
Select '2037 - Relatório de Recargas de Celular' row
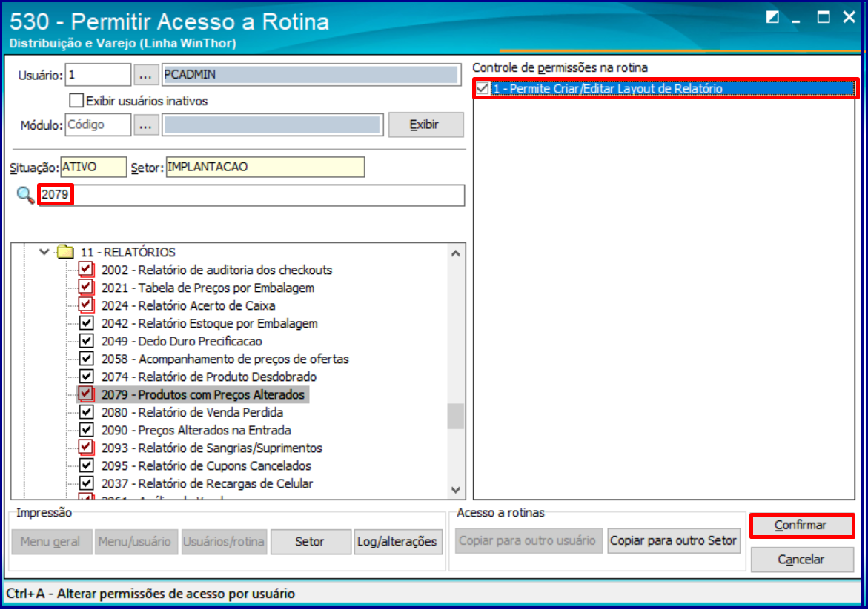coord(207,483)
